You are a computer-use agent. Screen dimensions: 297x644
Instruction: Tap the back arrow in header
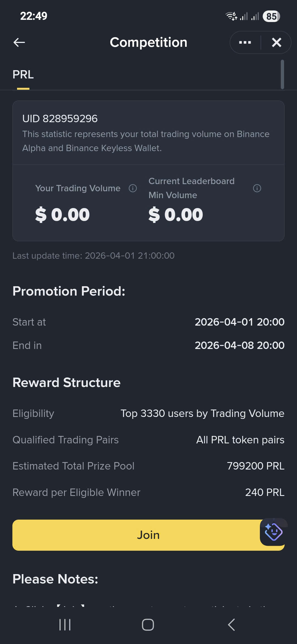[x=19, y=42]
